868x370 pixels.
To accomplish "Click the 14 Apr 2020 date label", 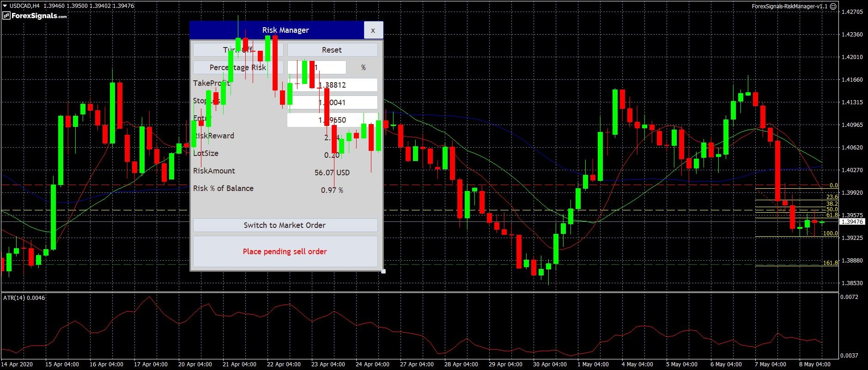I will point(18,364).
